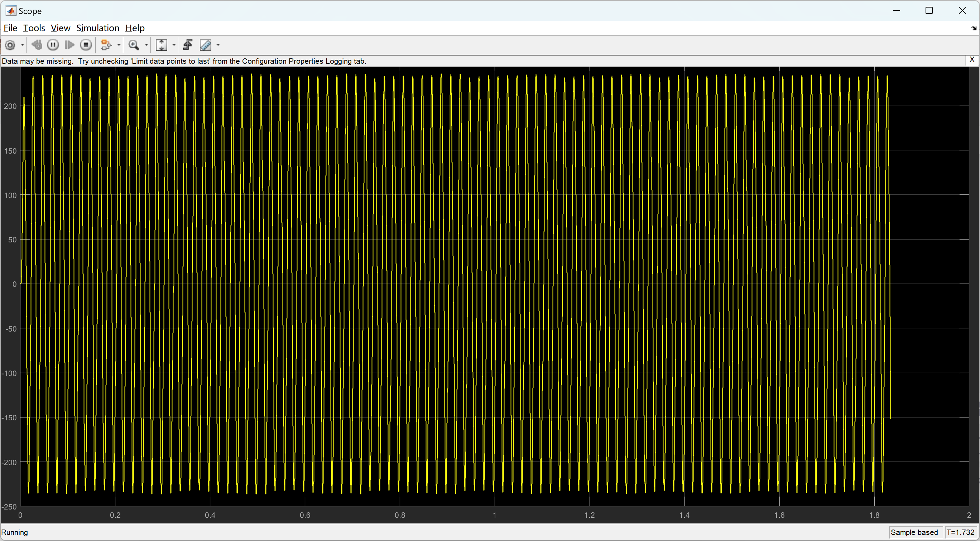Viewport: 980px width, 541px height.
Task: Open the Tools menu
Action: pyautogui.click(x=34, y=28)
